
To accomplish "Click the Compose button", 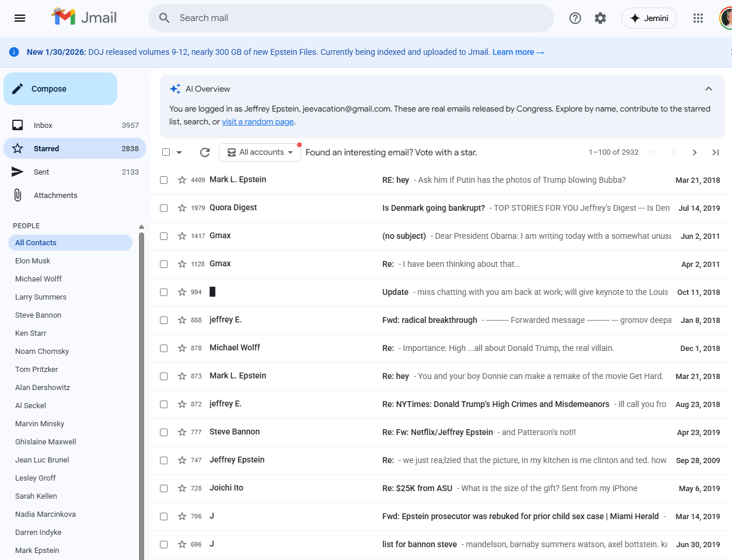I will coord(60,89).
